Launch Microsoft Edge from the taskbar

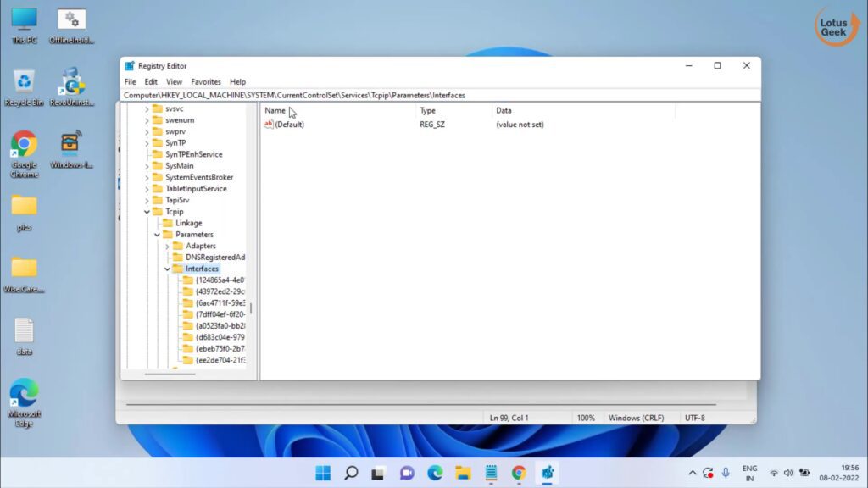(435, 473)
